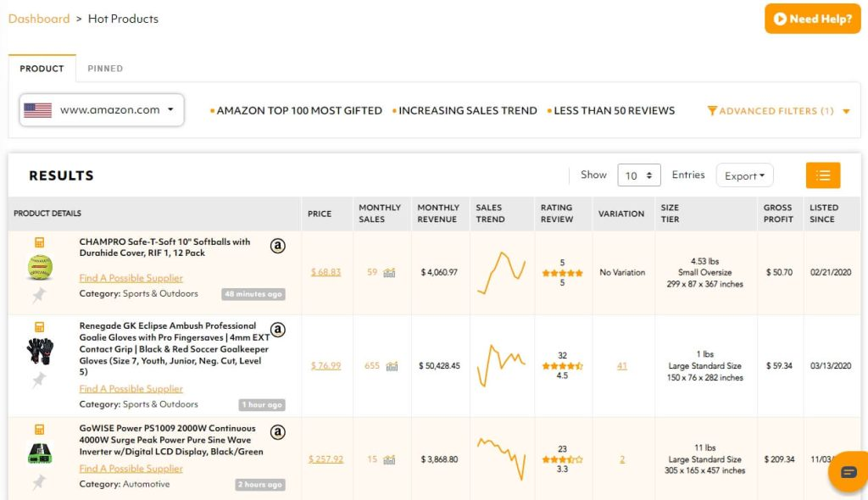This screenshot has width=868, height=500.
Task: Open the goalie gloves product thumbnail
Action: 40,351
